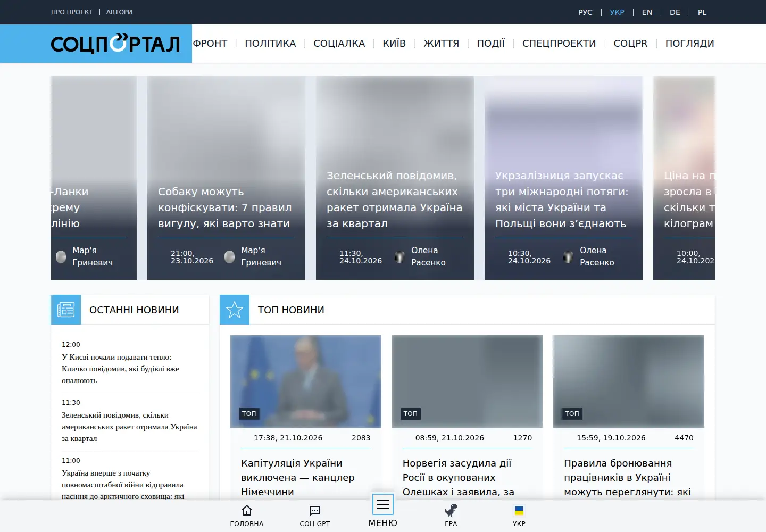
Task: Open СОЦPR section
Action: point(630,44)
